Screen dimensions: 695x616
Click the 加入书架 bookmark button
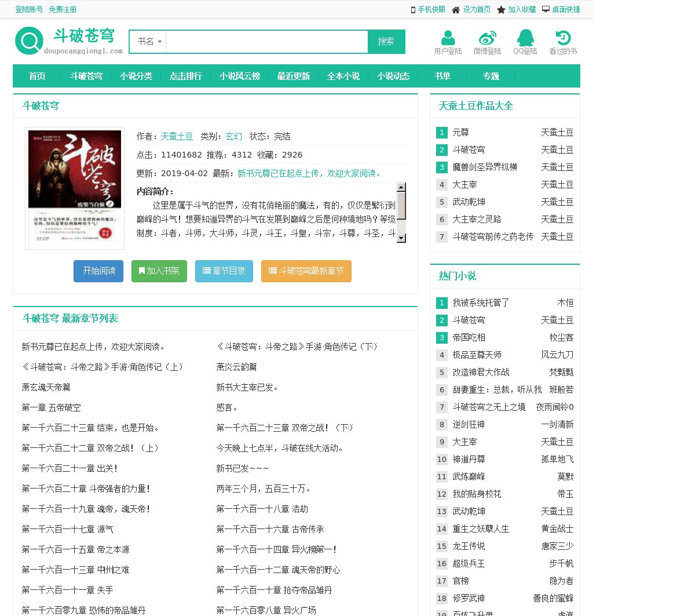(159, 271)
